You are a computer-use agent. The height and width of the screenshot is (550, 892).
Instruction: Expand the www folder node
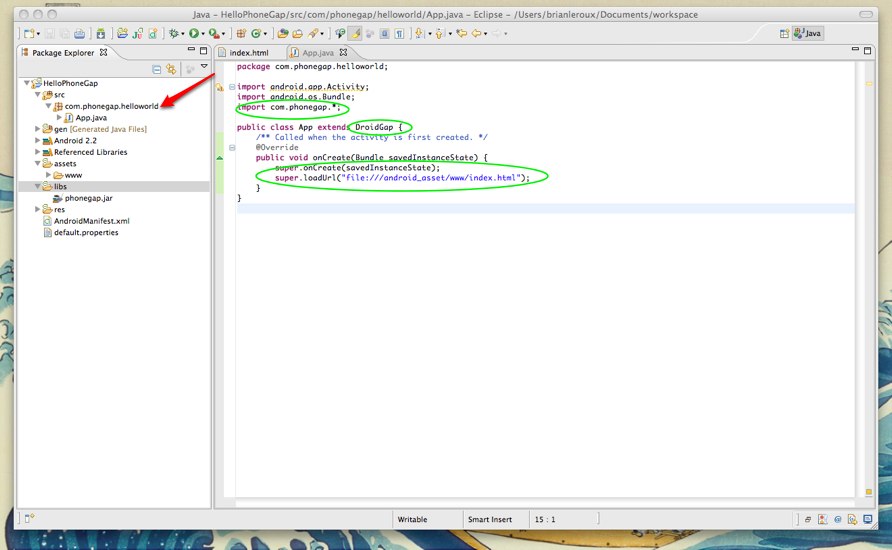click(48, 175)
